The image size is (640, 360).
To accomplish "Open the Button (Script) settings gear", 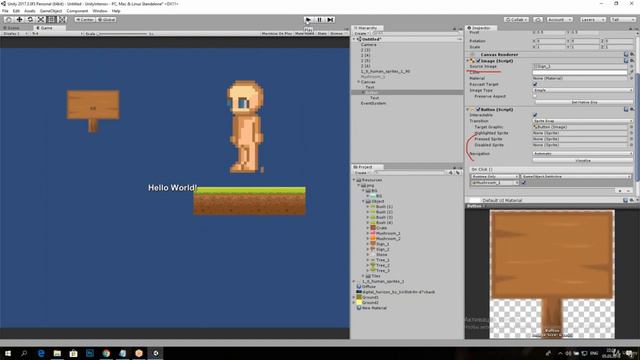I will click(x=632, y=109).
